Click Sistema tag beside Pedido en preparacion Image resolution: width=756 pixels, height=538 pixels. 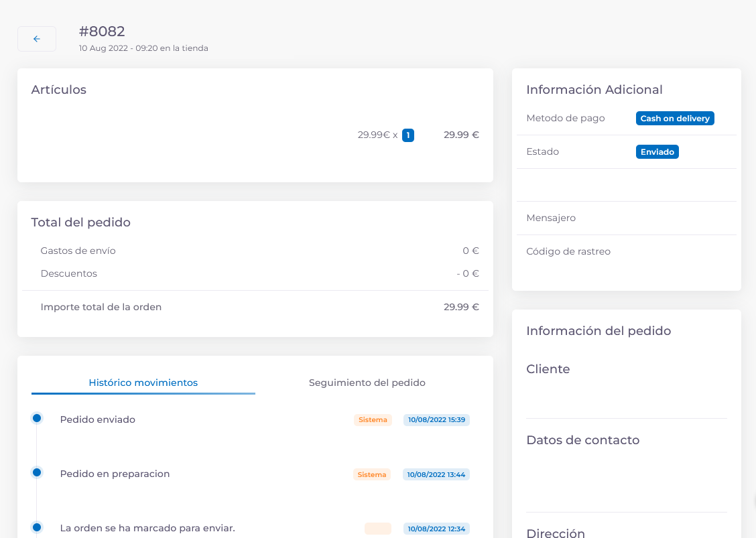pyautogui.click(x=372, y=474)
